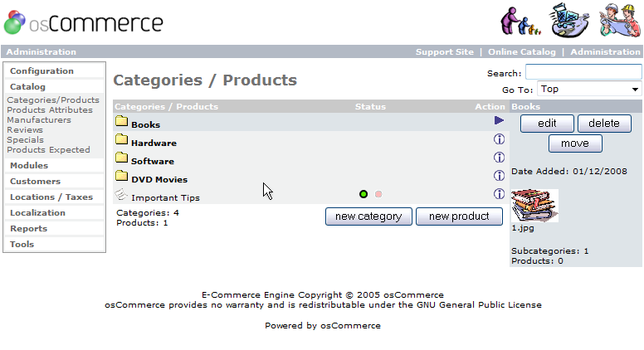Image resolution: width=644 pixels, height=350 pixels.
Task: Click the info icon for DVD Movies
Action: [499, 176]
